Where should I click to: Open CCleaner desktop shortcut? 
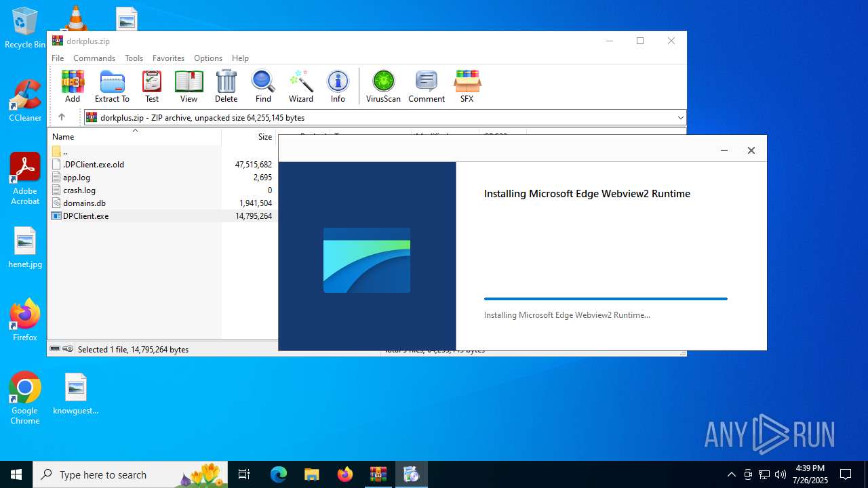[x=25, y=100]
